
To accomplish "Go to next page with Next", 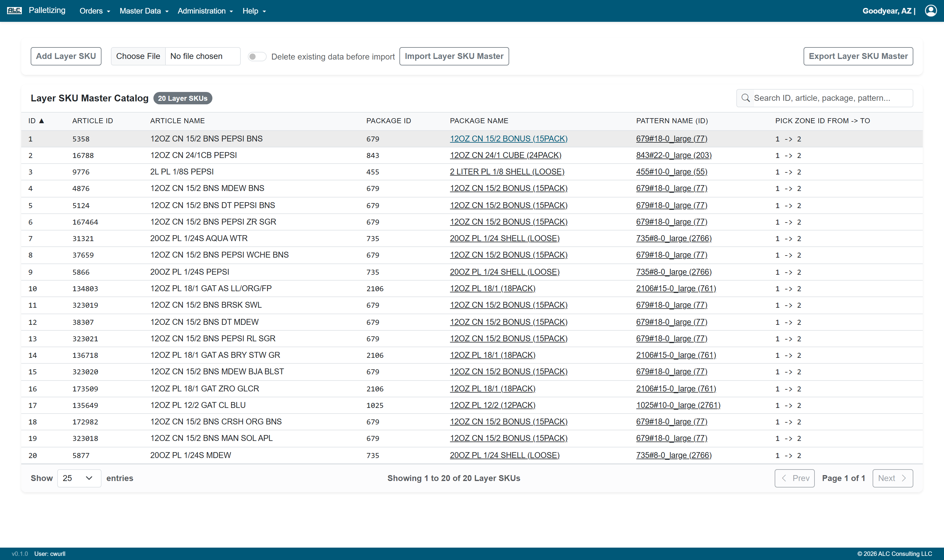I will point(893,478).
